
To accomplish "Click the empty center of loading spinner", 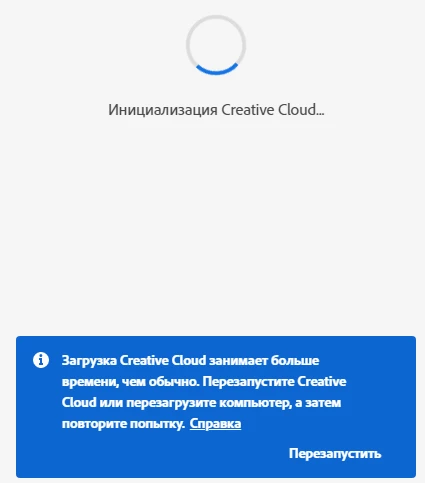I will [216, 45].
